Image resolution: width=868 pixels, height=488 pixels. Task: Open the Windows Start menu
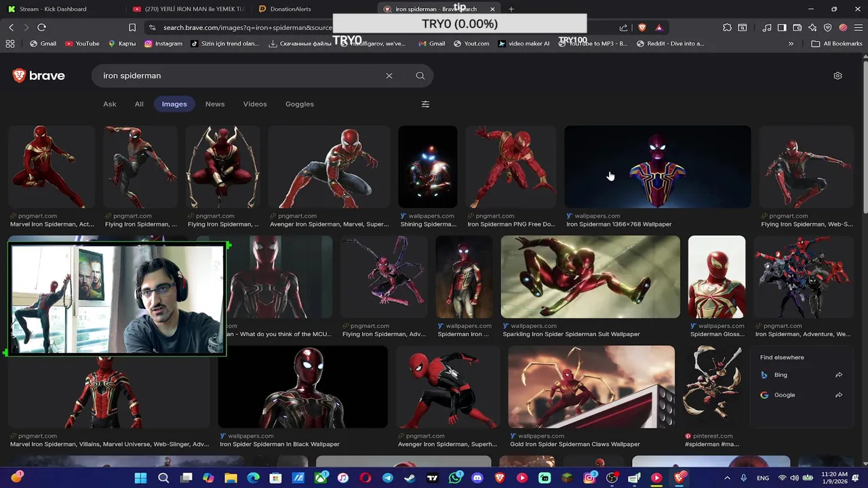pos(140,478)
